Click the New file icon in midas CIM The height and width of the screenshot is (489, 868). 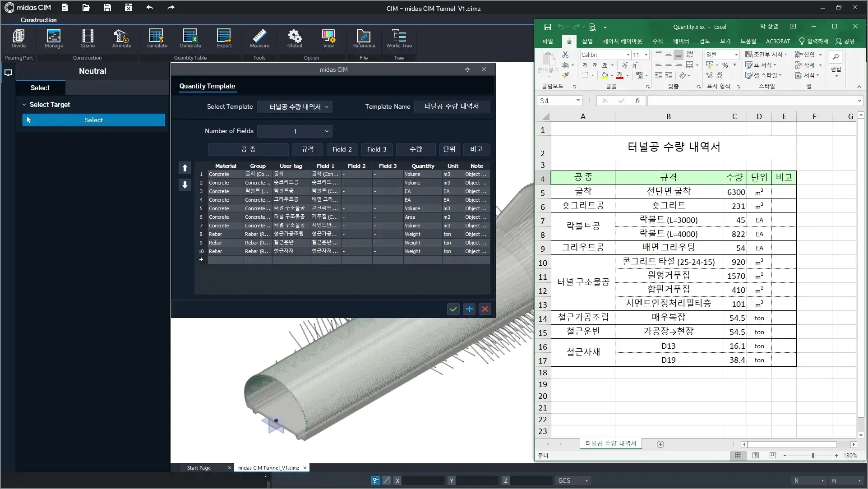pos(65,7)
